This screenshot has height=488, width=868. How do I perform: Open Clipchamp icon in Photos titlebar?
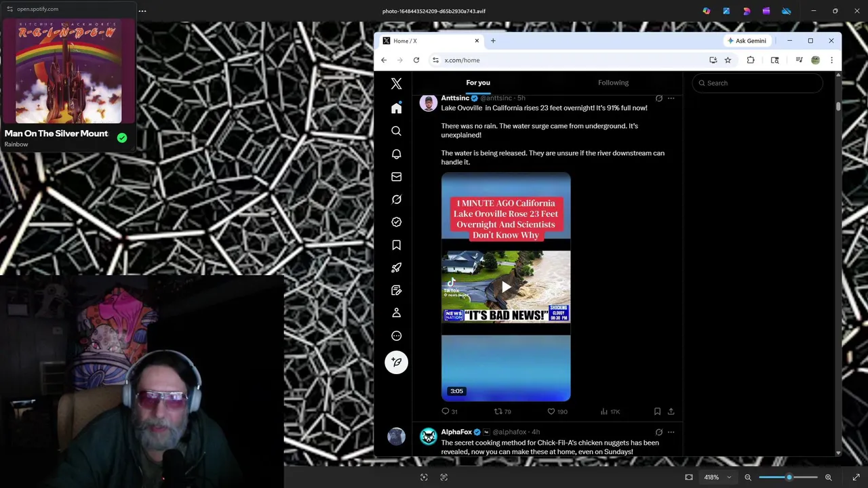pos(766,11)
